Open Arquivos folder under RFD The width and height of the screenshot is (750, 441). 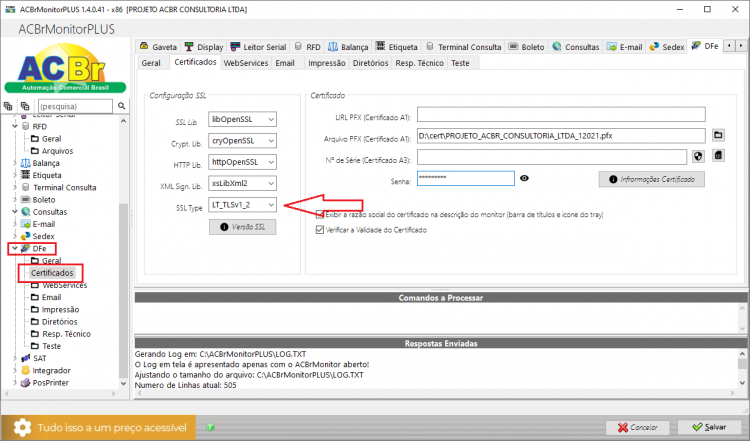[x=52, y=151]
